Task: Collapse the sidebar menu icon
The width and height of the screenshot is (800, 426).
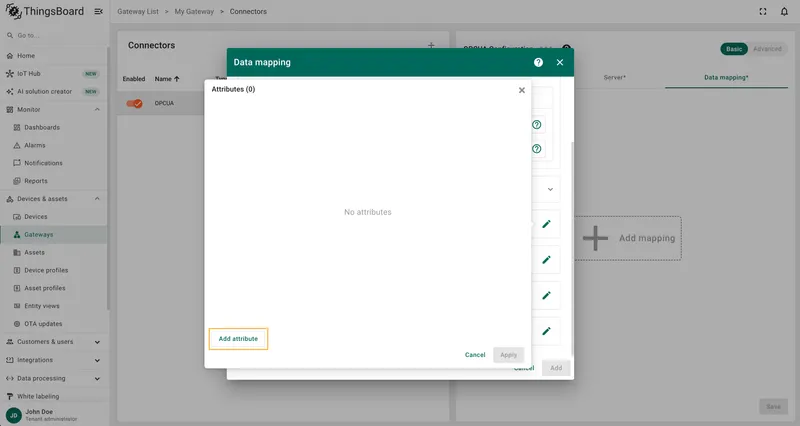Action: click(x=98, y=11)
